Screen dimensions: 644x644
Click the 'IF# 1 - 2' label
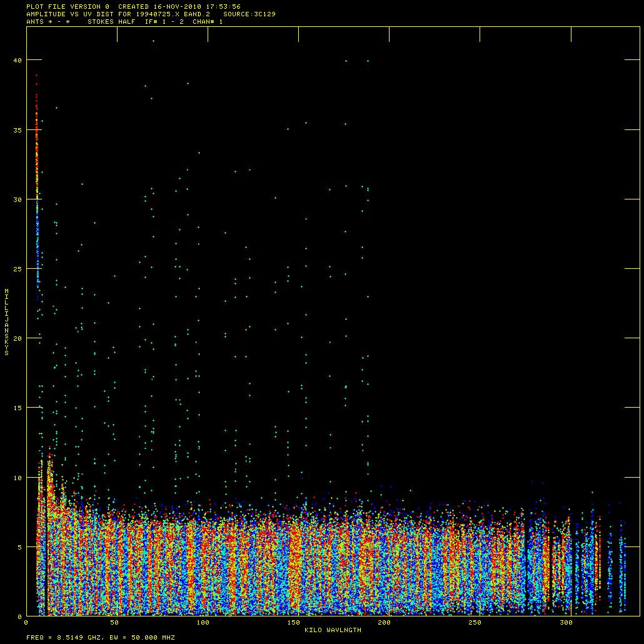[x=164, y=21]
